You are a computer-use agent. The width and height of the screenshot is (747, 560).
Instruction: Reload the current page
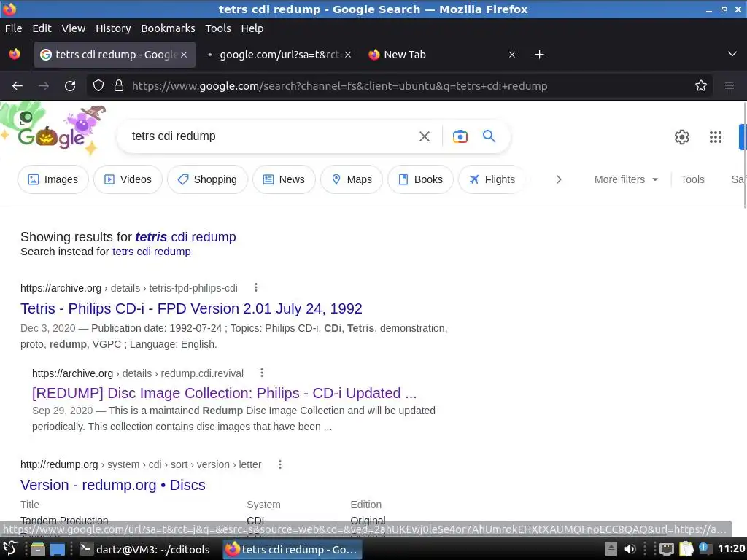click(70, 86)
